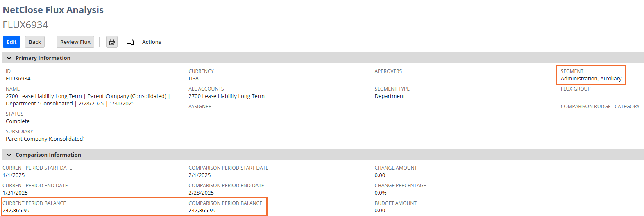
Task: Collapse the Primary Information section
Action: 9,58
